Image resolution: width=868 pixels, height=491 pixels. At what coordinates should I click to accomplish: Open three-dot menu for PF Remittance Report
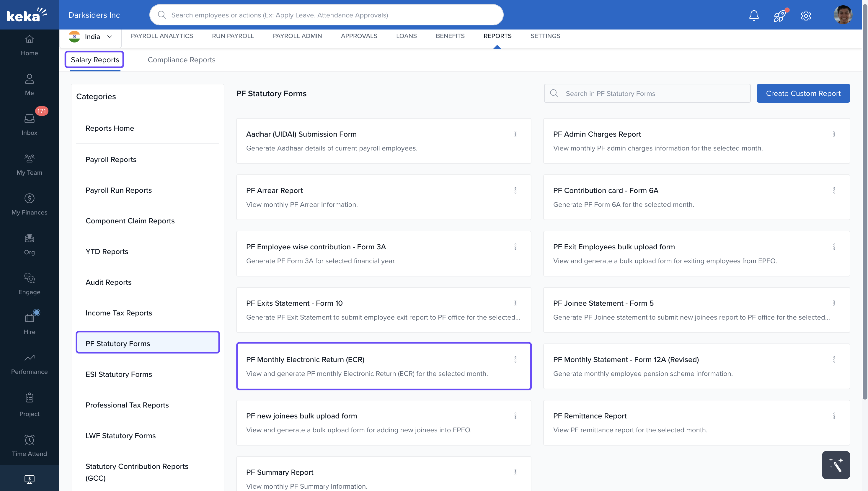pyautogui.click(x=834, y=415)
